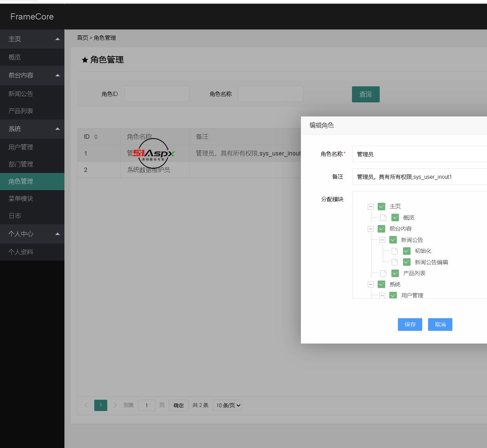Collapse the 个人中心 sidebar group
The width and height of the screenshot is (487, 448).
32,234
